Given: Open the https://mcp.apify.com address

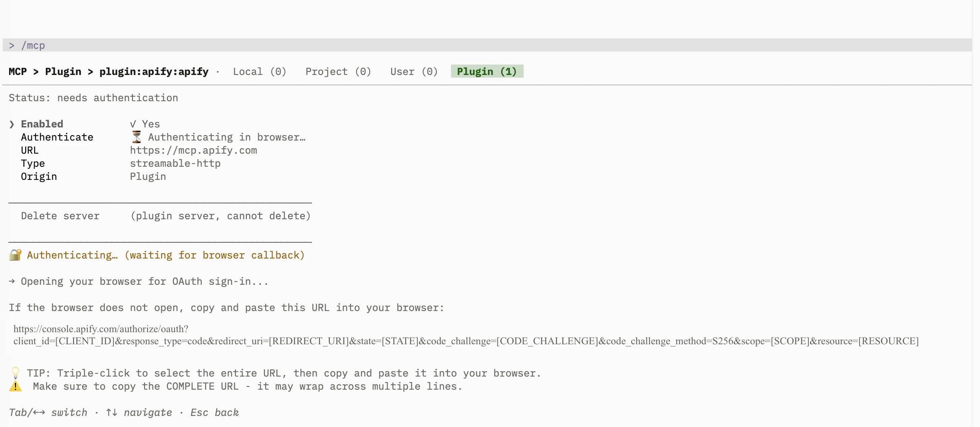Looking at the screenshot, I should point(193,150).
